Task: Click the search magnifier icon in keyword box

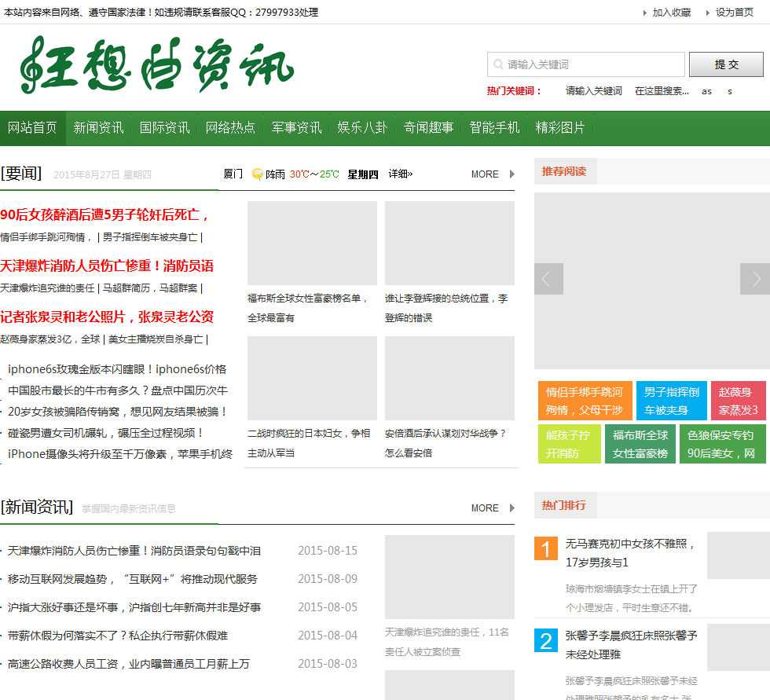Action: click(x=498, y=64)
